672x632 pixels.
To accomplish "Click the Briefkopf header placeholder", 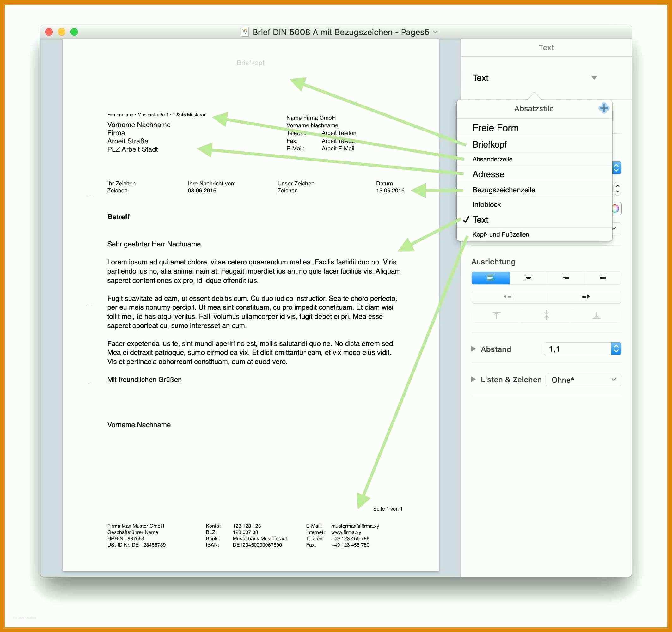I will pos(250,63).
